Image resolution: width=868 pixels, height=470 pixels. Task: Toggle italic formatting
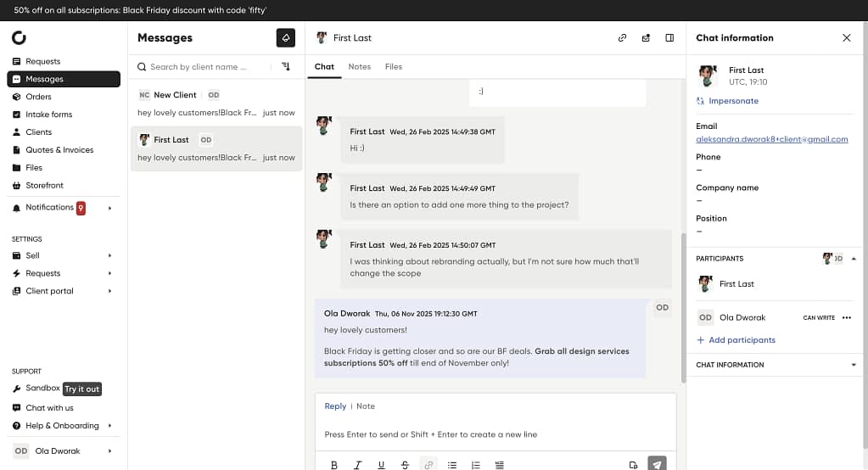[357, 465]
